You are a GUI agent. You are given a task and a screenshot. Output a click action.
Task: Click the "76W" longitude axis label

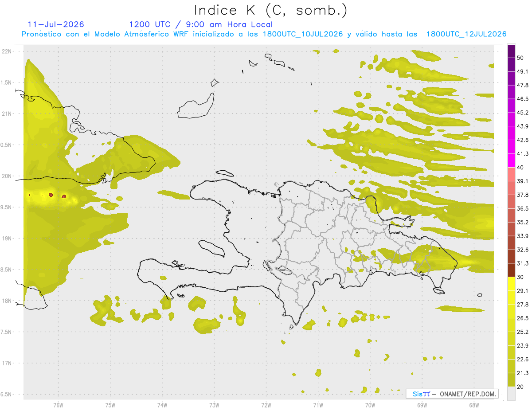(x=58, y=405)
